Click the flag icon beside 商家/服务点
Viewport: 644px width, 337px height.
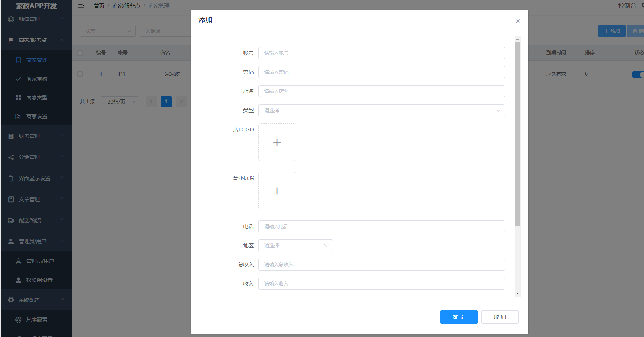[x=11, y=40]
